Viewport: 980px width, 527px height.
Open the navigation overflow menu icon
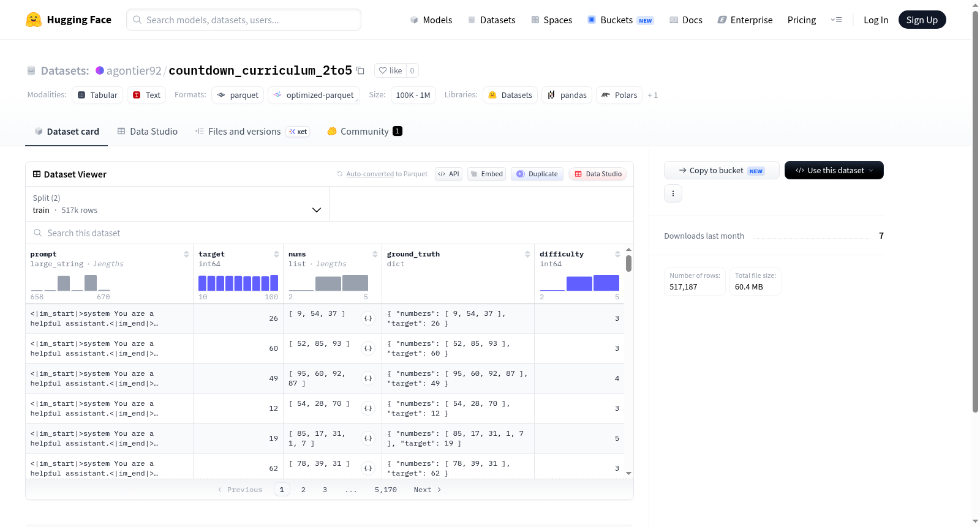point(836,20)
